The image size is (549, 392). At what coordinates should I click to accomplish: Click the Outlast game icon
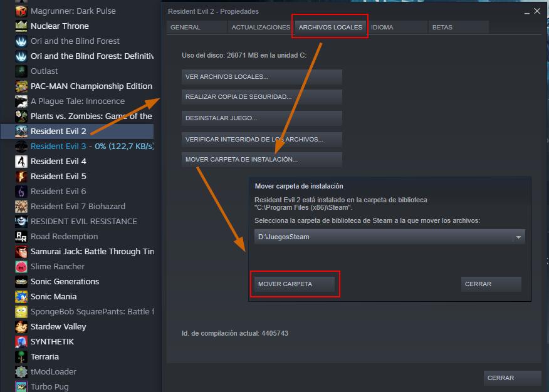coord(21,71)
